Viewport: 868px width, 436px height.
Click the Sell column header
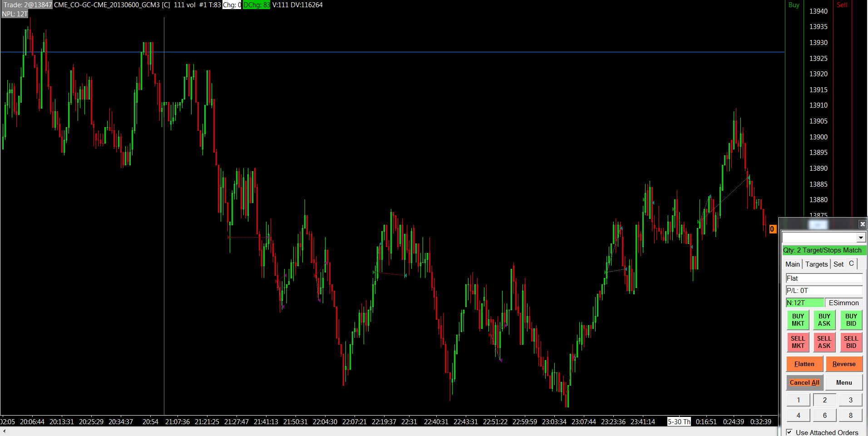click(x=842, y=5)
